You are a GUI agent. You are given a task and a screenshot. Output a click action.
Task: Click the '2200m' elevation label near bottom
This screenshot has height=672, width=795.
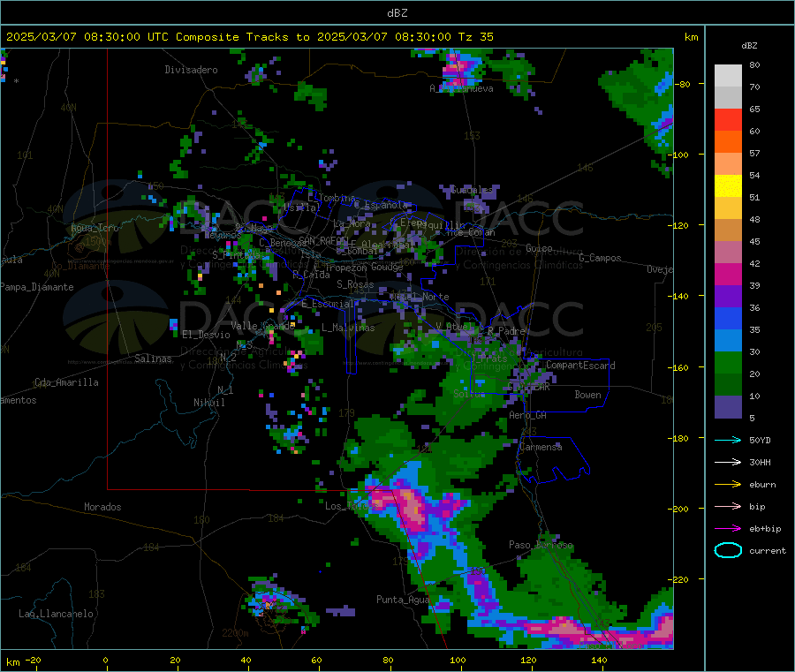point(235,633)
